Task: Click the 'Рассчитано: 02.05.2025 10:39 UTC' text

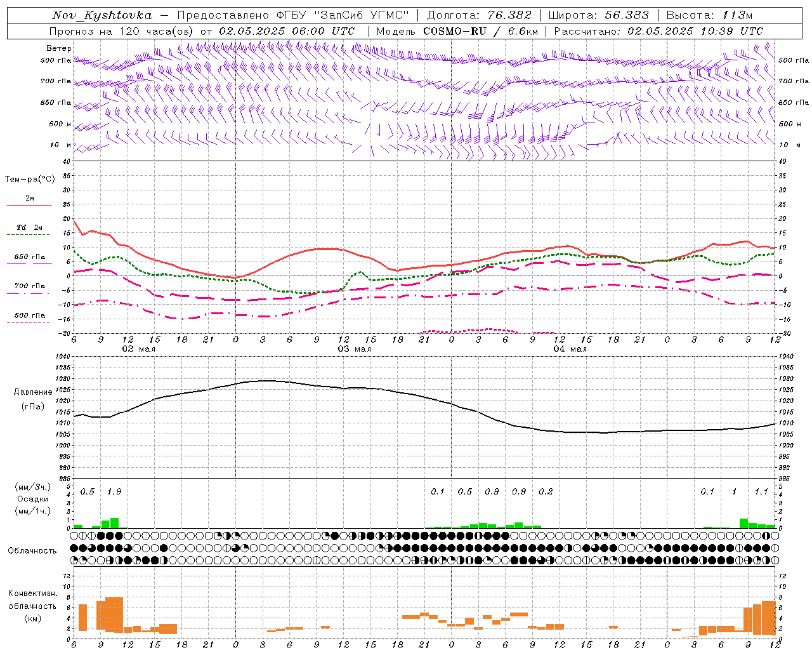Action: [658, 31]
